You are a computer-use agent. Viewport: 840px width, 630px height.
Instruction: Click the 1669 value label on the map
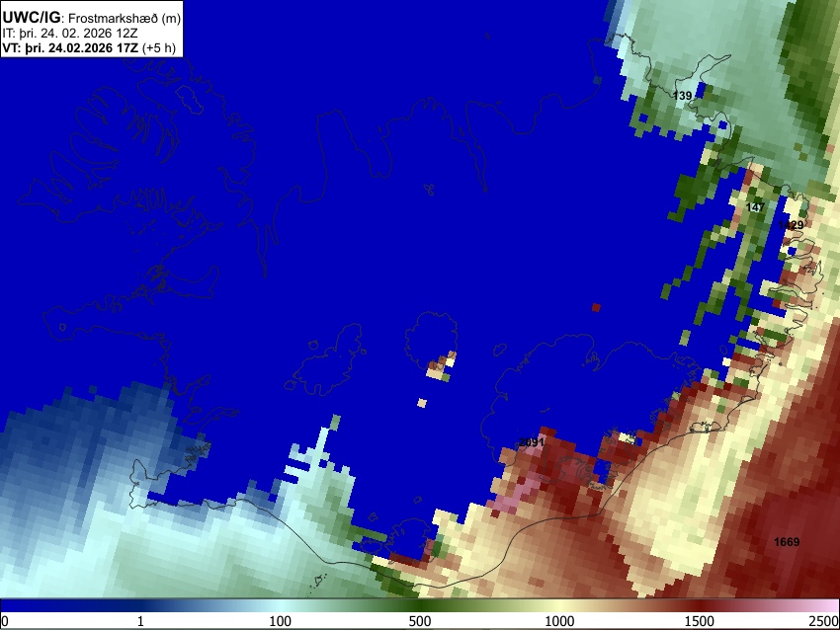[787, 542]
